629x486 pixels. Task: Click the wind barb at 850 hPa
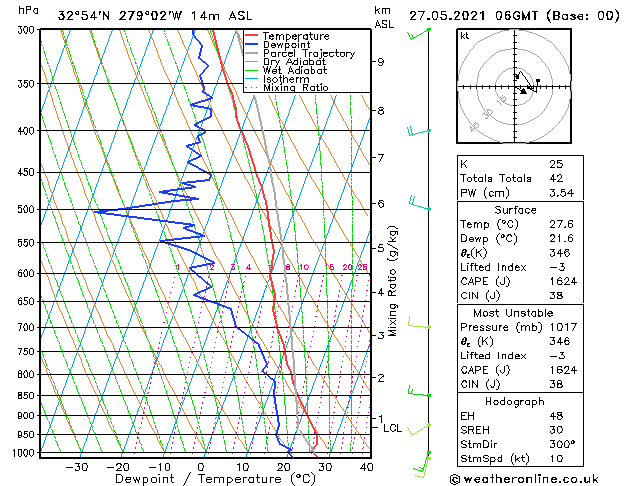tap(419, 391)
